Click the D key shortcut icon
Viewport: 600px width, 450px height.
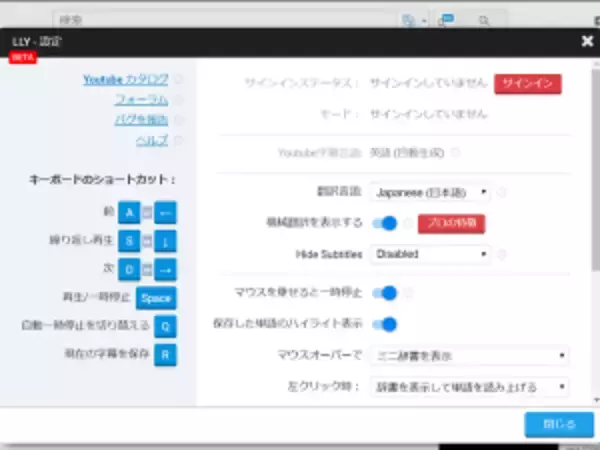coord(128,269)
